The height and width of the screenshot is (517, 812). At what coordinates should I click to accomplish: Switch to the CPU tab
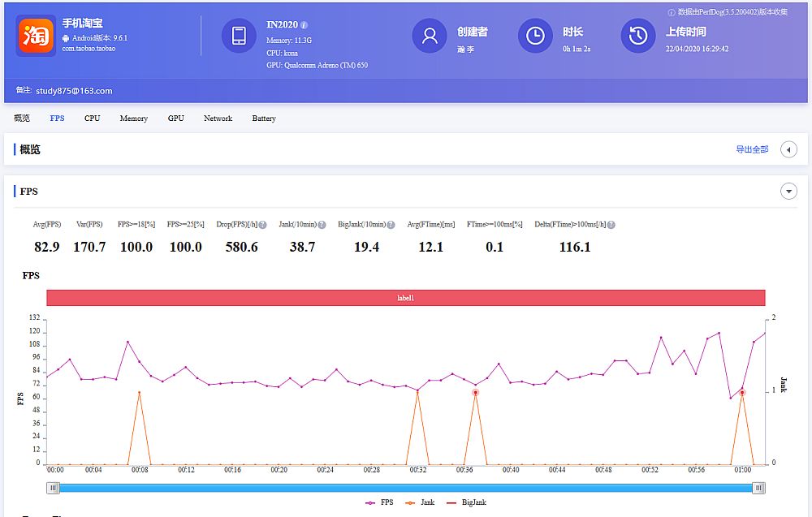click(x=91, y=118)
